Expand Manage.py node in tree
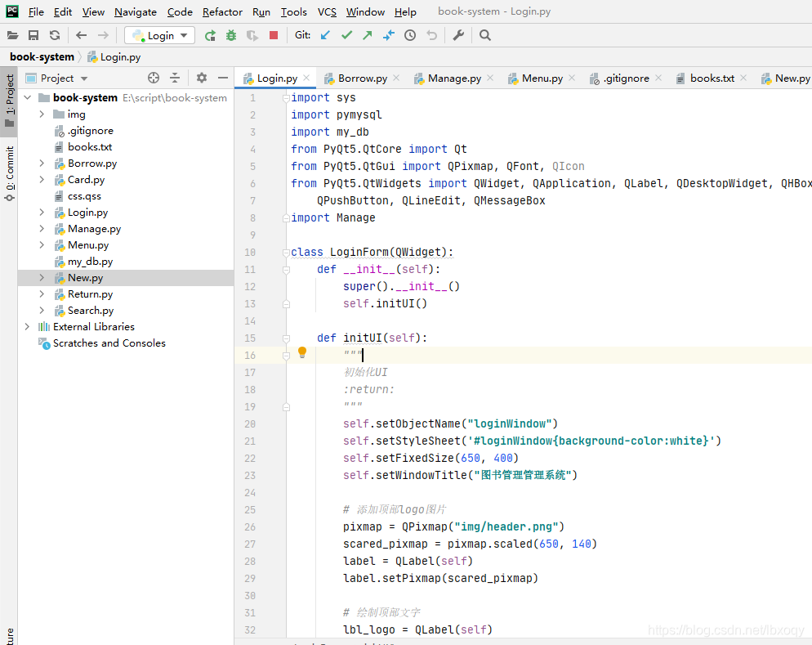Screen dimensions: 812x645 click(42, 228)
